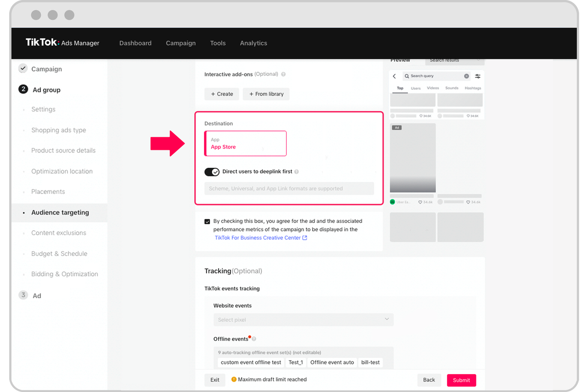Click the Ad video thumbnail in preview
The height and width of the screenshot is (392, 588).
pyautogui.click(x=413, y=158)
